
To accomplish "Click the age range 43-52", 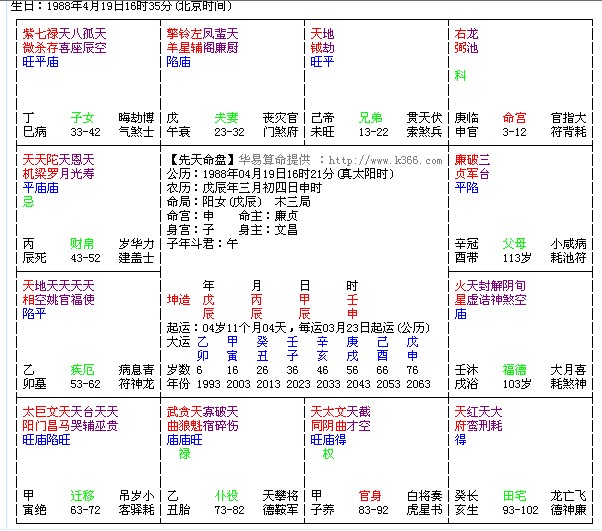I will pos(85,258).
